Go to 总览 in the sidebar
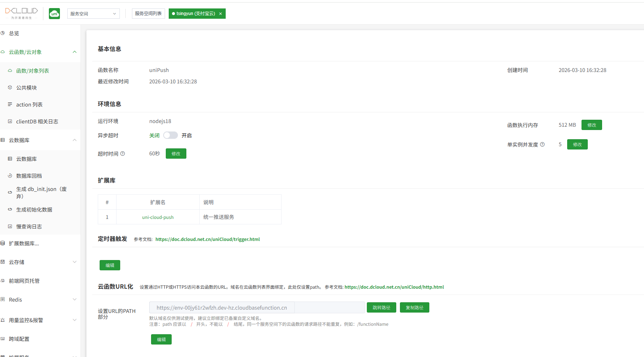This screenshot has width=644, height=357. 14,33
